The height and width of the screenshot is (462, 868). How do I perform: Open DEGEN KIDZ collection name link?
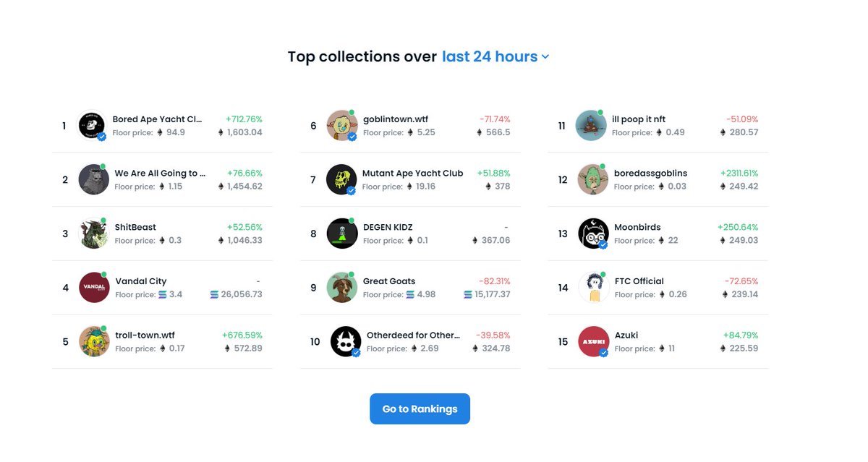pos(388,227)
